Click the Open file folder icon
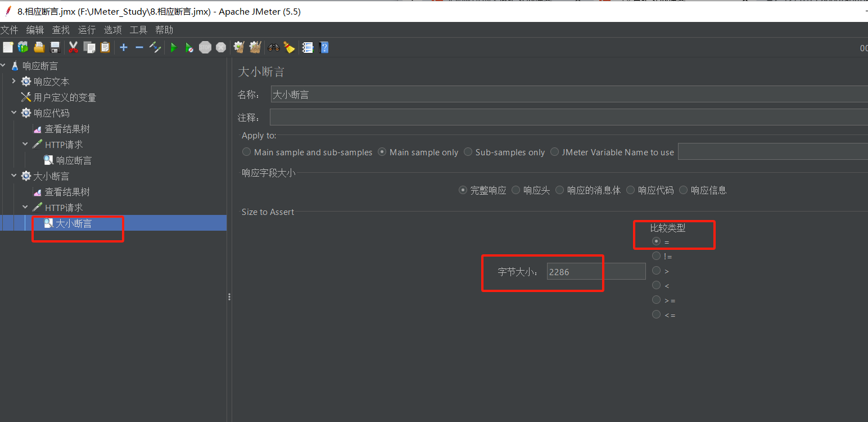 (x=39, y=48)
